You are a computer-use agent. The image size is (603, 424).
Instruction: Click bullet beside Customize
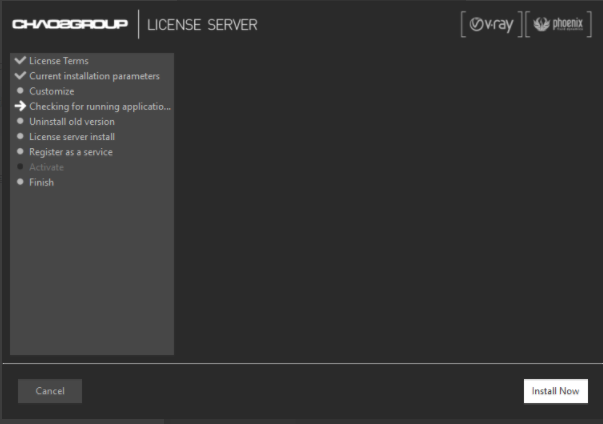pyautogui.click(x=20, y=91)
